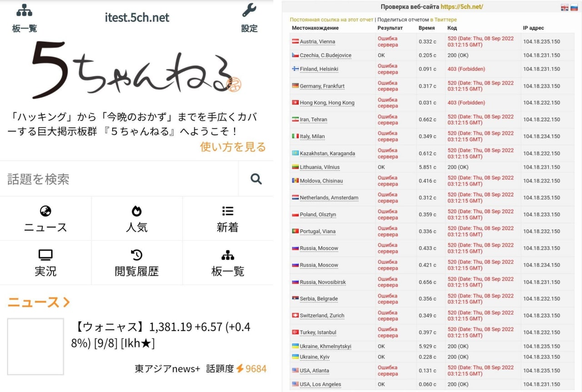Open the Постоянная ссылка permanent report link
Viewport: 582px width, 392px height.
pos(331,20)
